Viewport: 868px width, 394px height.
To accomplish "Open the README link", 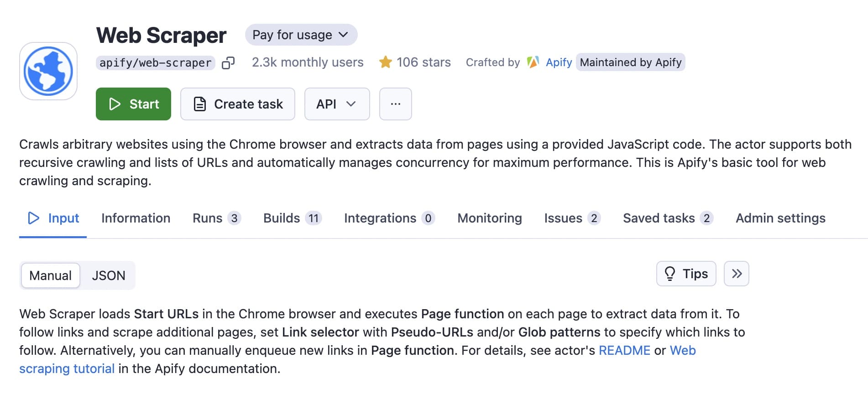I will coord(624,350).
